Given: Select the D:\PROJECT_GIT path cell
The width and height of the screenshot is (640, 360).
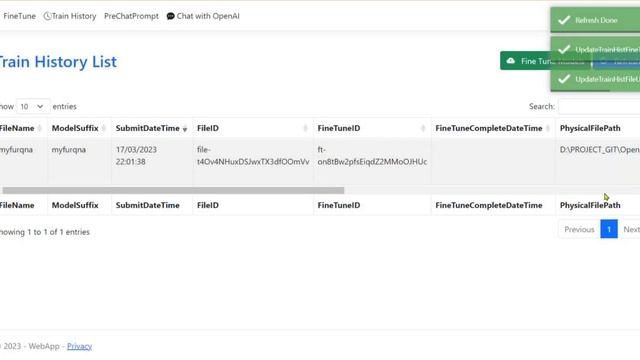Looking at the screenshot, I should (x=598, y=161).
